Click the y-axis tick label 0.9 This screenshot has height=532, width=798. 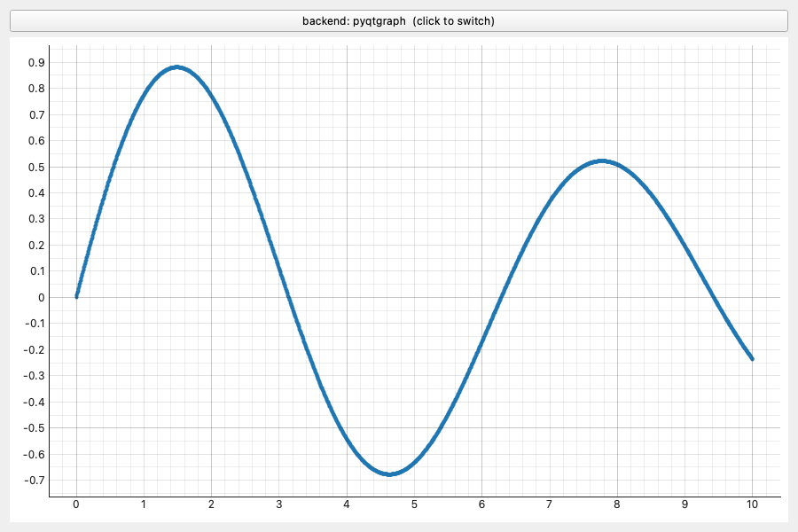click(x=36, y=63)
